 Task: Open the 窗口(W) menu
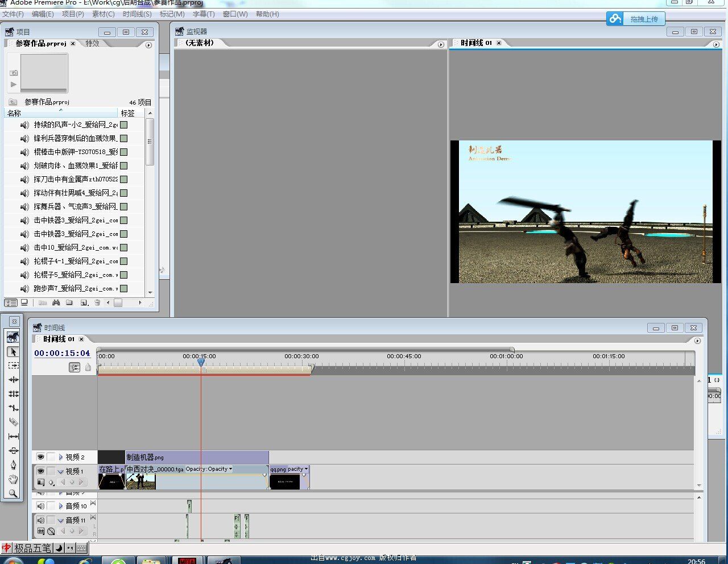coord(235,14)
